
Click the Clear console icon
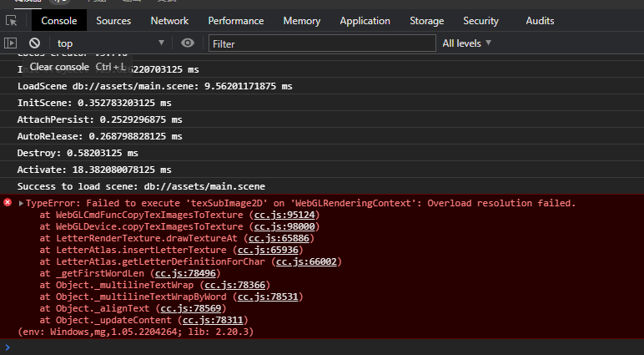pos(34,43)
